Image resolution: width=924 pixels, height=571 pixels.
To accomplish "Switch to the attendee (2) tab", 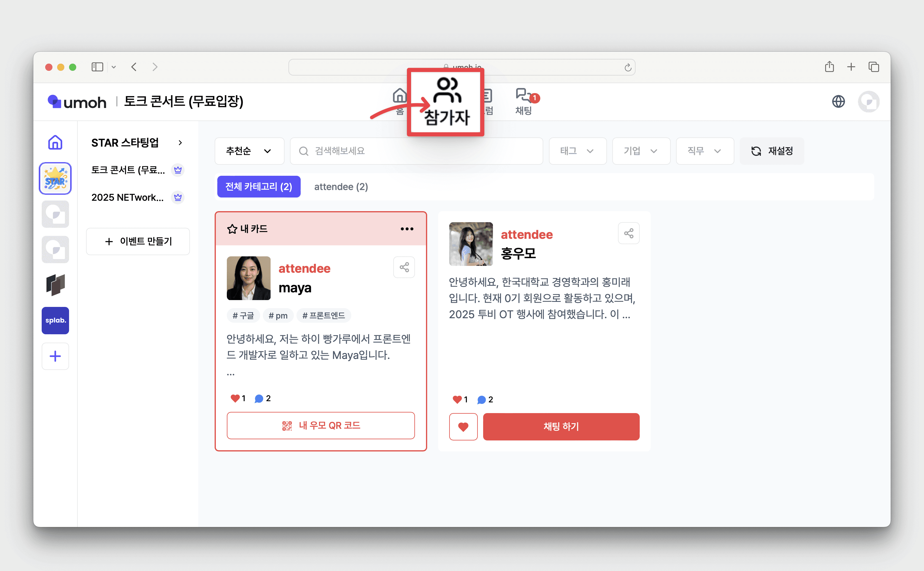I will [341, 186].
